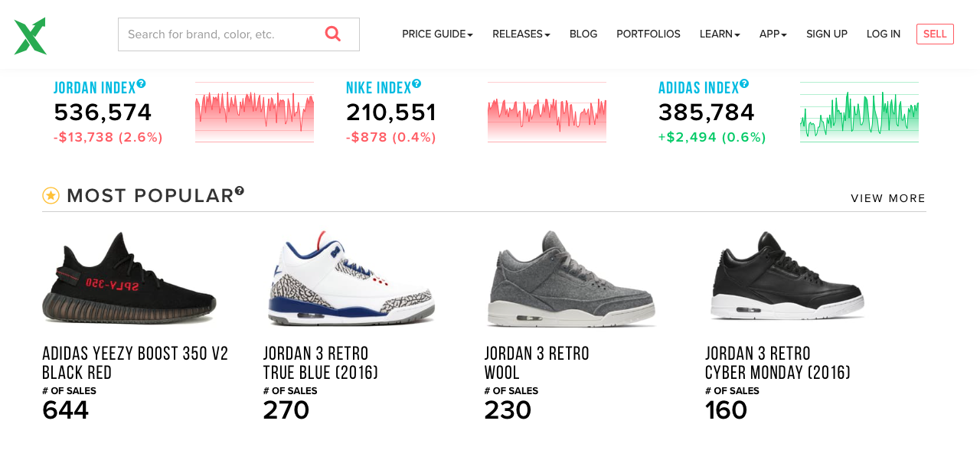Open the Portfolios page

pyautogui.click(x=648, y=34)
